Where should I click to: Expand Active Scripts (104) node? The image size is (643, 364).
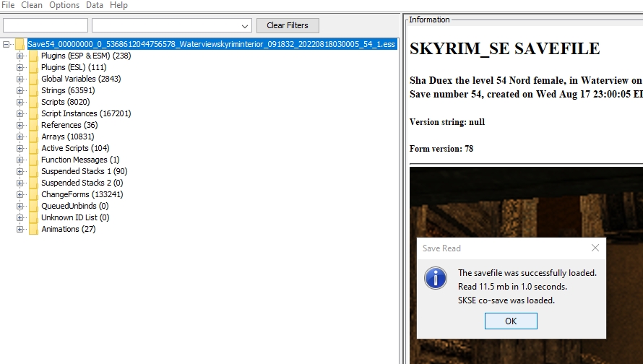click(x=20, y=148)
